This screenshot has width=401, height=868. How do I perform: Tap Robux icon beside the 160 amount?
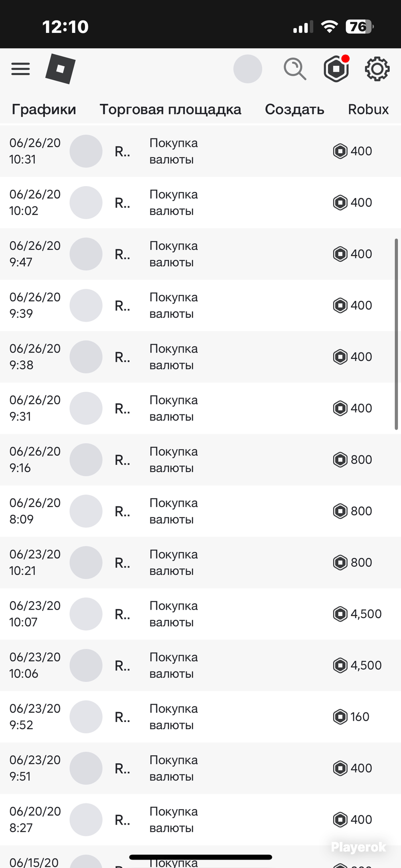(x=340, y=716)
